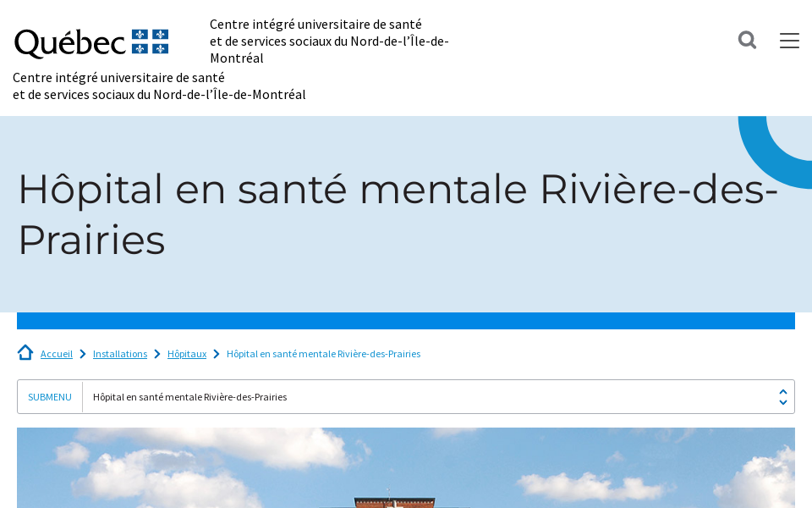The height and width of the screenshot is (508, 812).
Task: Open the hamburger navigation menu
Action: point(789,40)
